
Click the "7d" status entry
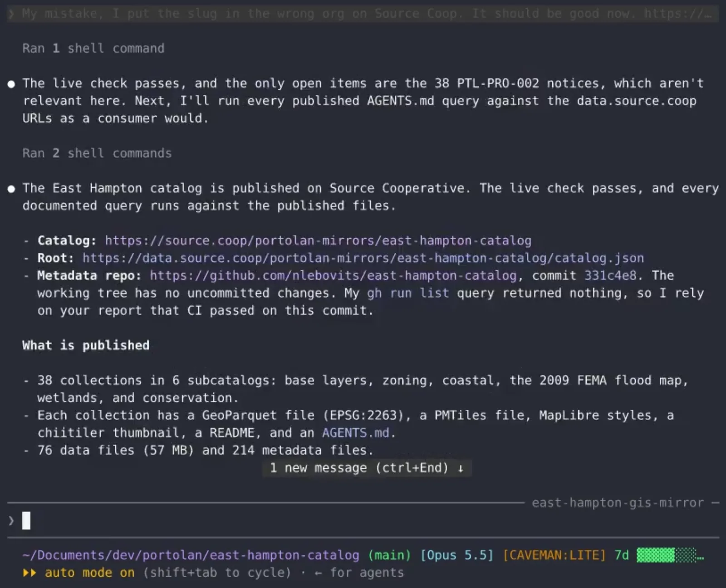[621, 555]
